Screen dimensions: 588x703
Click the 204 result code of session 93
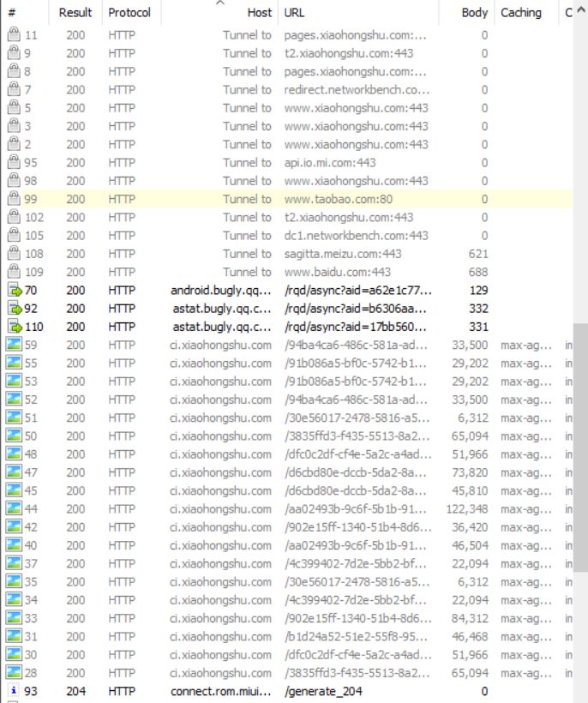[x=75, y=691]
